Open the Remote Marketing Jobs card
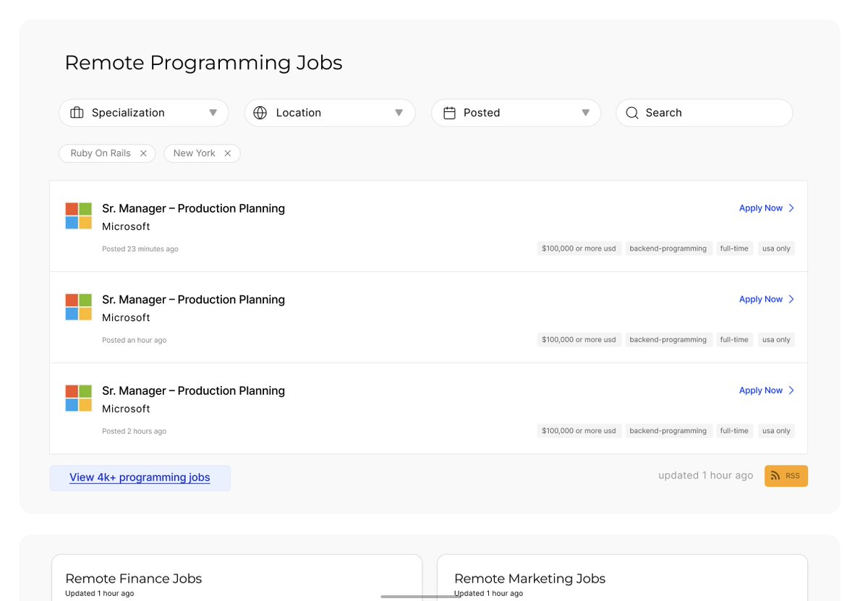Screen dimensions: 868x601 [x=622, y=578]
